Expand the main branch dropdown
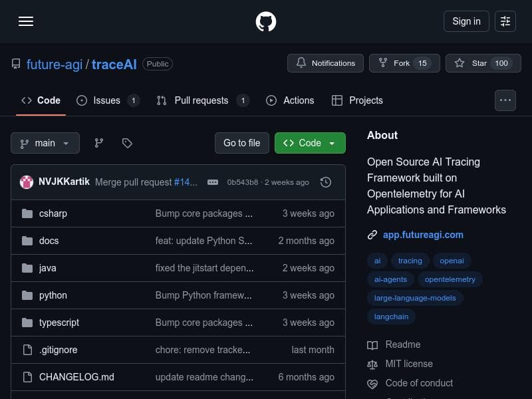This screenshot has height=399, width=532. click(45, 143)
